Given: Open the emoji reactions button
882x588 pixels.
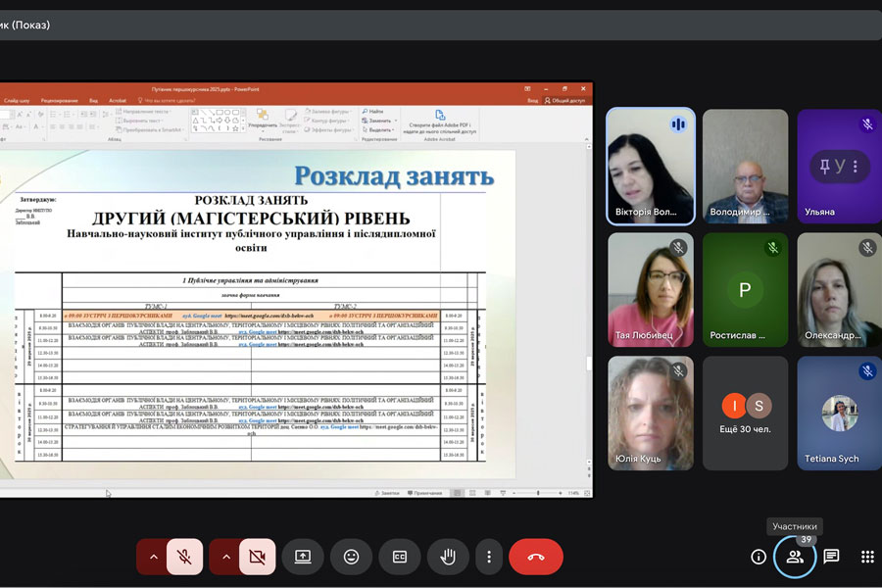Looking at the screenshot, I should (x=351, y=557).
